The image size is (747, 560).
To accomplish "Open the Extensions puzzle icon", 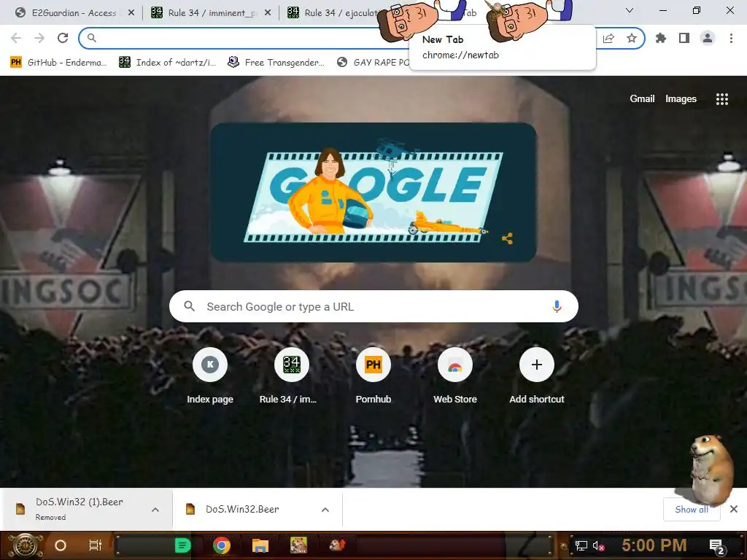I will point(661,38).
